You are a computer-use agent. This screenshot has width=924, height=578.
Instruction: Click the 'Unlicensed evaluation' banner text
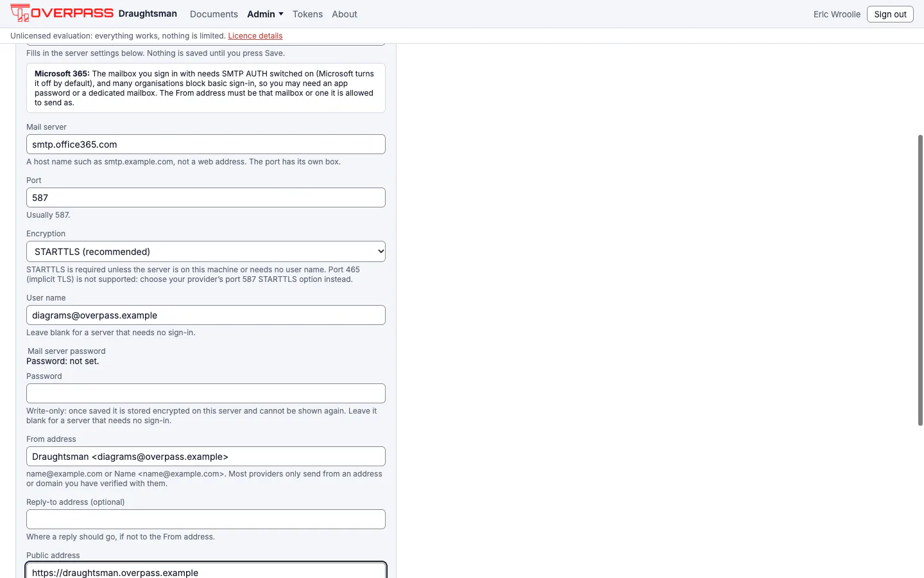[118, 36]
